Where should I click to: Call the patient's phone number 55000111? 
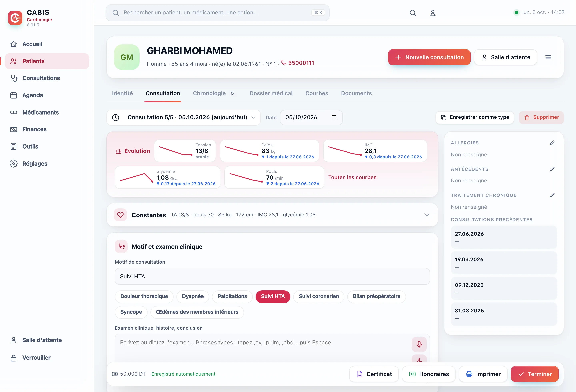click(x=297, y=63)
